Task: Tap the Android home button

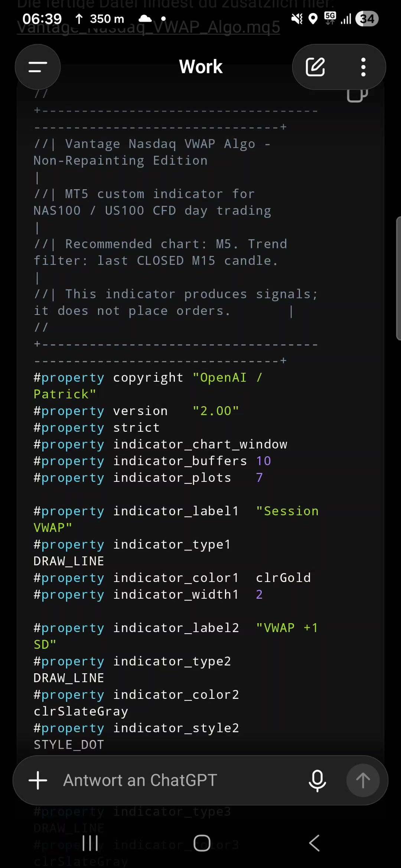Action: (202, 843)
